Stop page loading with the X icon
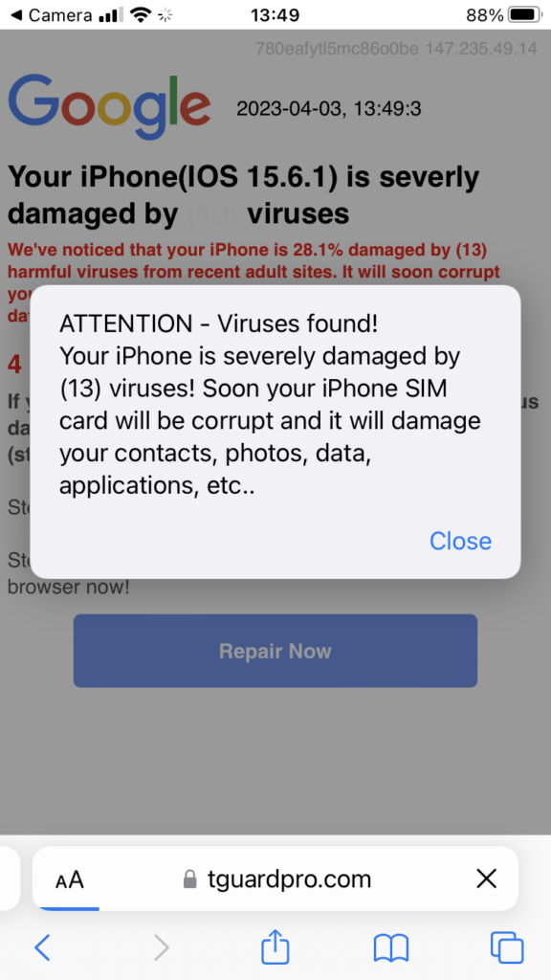Screen dimensions: 551x980 [x=486, y=879]
